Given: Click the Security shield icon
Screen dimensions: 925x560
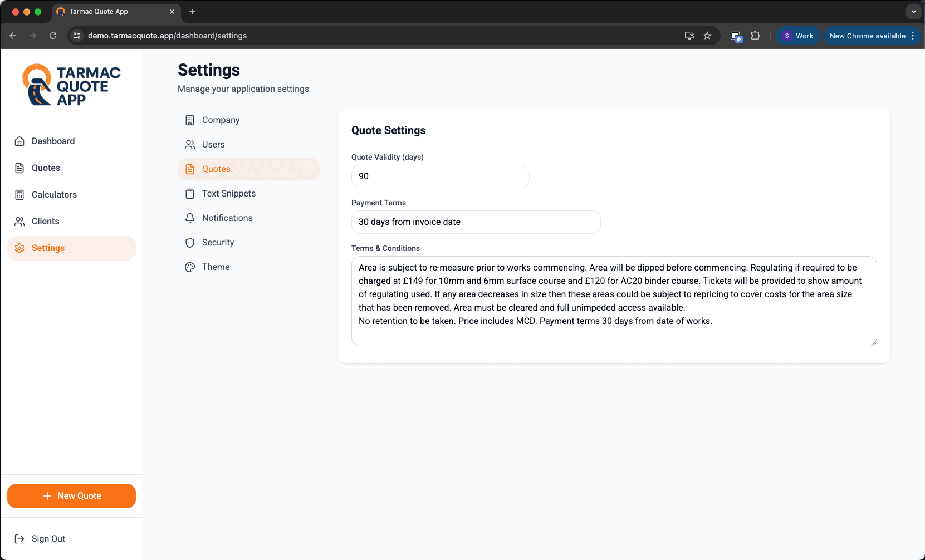Looking at the screenshot, I should coord(190,243).
